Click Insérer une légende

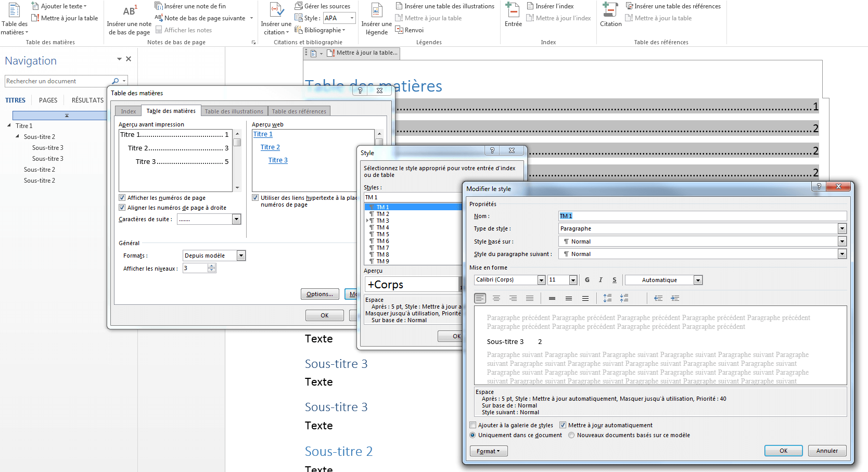click(x=377, y=20)
